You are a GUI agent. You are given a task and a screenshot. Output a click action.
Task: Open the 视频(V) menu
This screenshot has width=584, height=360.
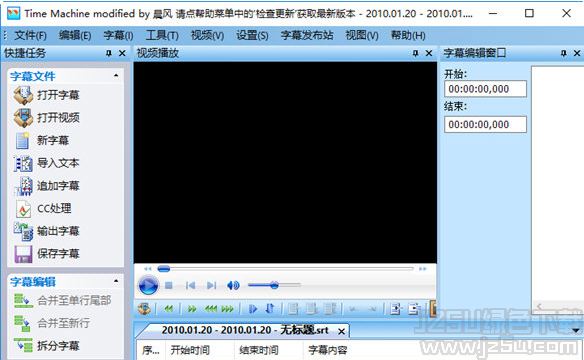[x=207, y=36]
